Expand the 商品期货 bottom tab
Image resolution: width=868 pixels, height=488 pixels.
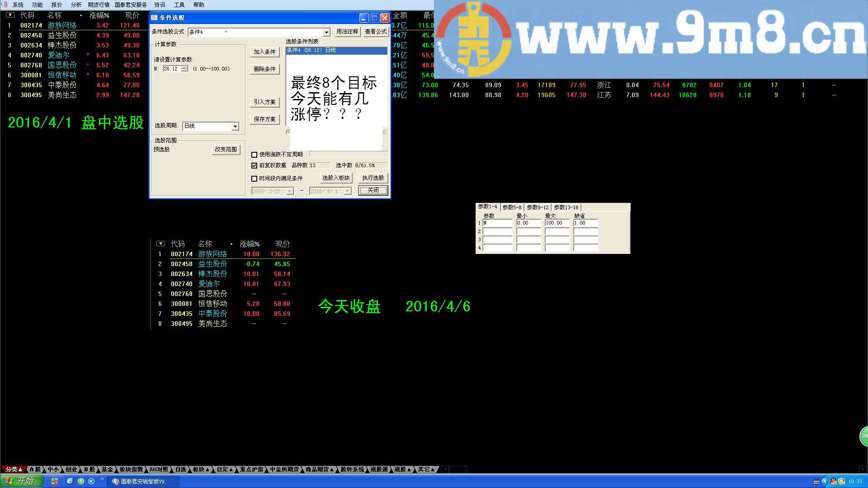[x=319, y=469]
